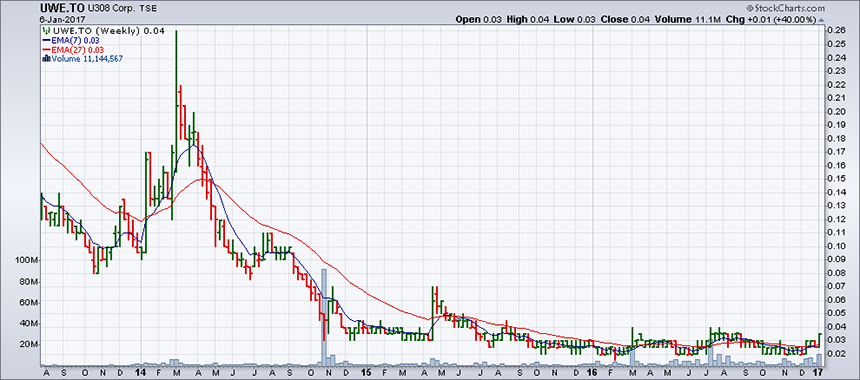Click the Close 0.04 value
The height and width of the screenshot is (380, 860).
coord(625,20)
